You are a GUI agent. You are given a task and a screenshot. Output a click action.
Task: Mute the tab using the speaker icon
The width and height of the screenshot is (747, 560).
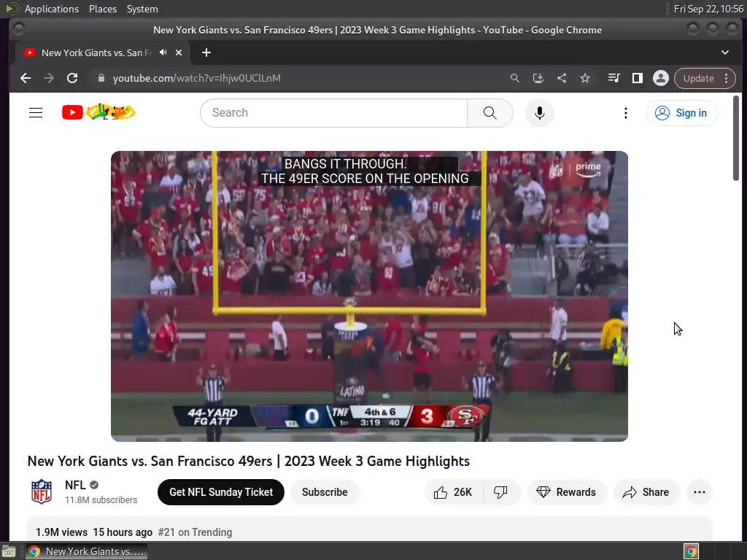pyautogui.click(x=163, y=52)
